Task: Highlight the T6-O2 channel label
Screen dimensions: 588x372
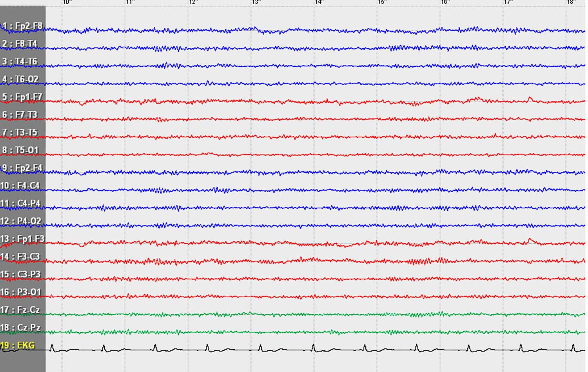Action: pyautogui.click(x=20, y=79)
